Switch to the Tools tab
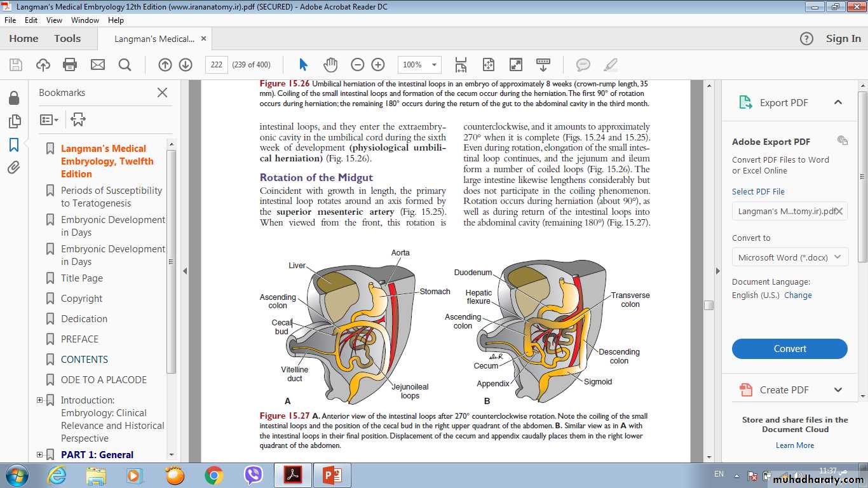This screenshot has width=868, height=488. pyautogui.click(x=67, y=39)
